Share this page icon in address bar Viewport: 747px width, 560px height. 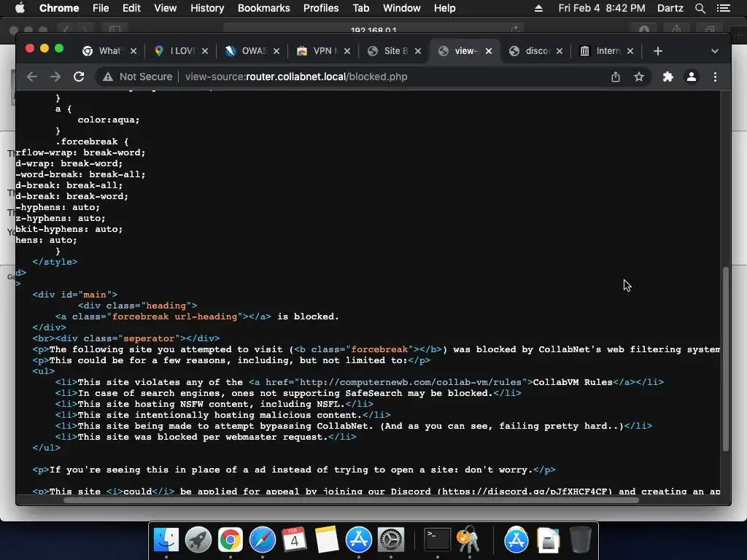(x=616, y=77)
